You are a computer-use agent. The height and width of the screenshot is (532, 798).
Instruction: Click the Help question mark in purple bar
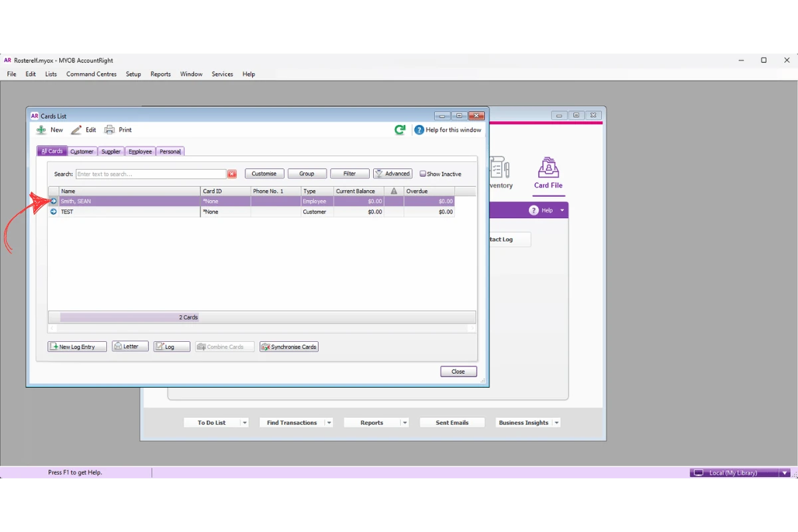[533, 210]
